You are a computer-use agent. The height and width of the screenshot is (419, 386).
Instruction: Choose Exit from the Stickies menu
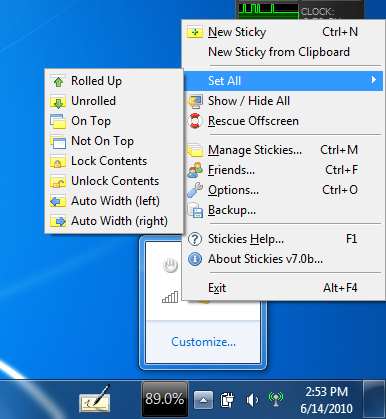[x=283, y=288]
